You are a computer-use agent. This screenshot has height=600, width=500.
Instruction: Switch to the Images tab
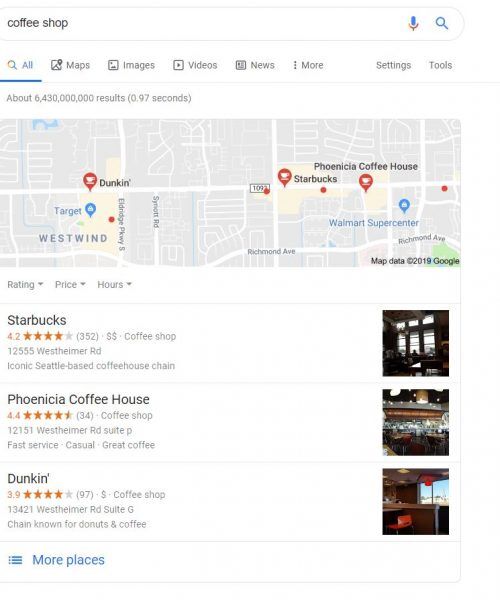(x=131, y=65)
